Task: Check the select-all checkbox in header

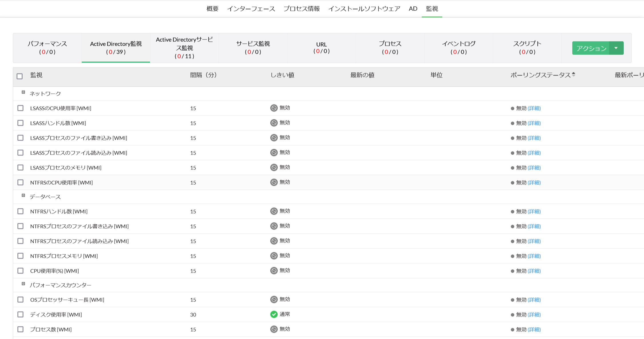Action: (20, 76)
